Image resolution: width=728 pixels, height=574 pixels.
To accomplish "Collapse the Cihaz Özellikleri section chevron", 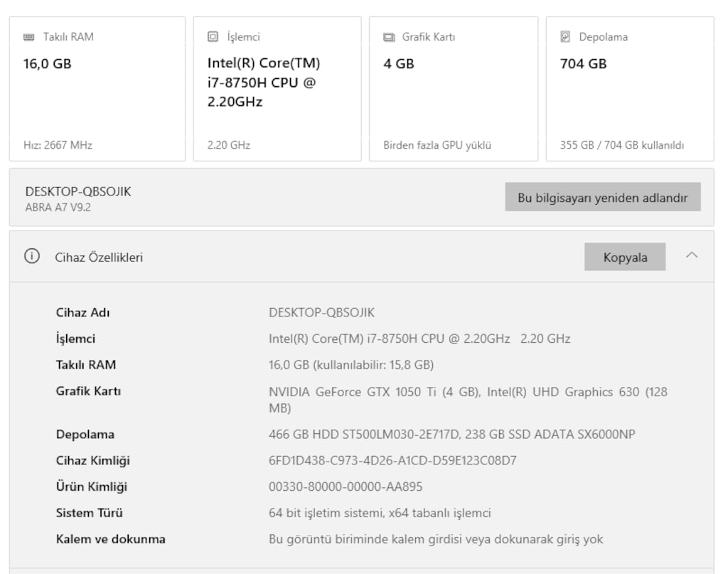I will pyautogui.click(x=692, y=255).
